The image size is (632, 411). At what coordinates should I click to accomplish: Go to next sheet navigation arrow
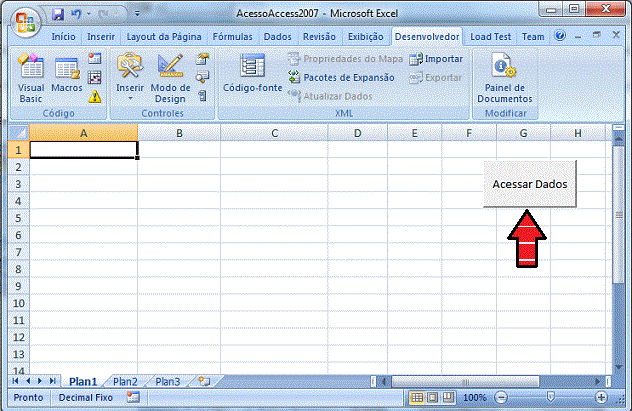(x=40, y=381)
